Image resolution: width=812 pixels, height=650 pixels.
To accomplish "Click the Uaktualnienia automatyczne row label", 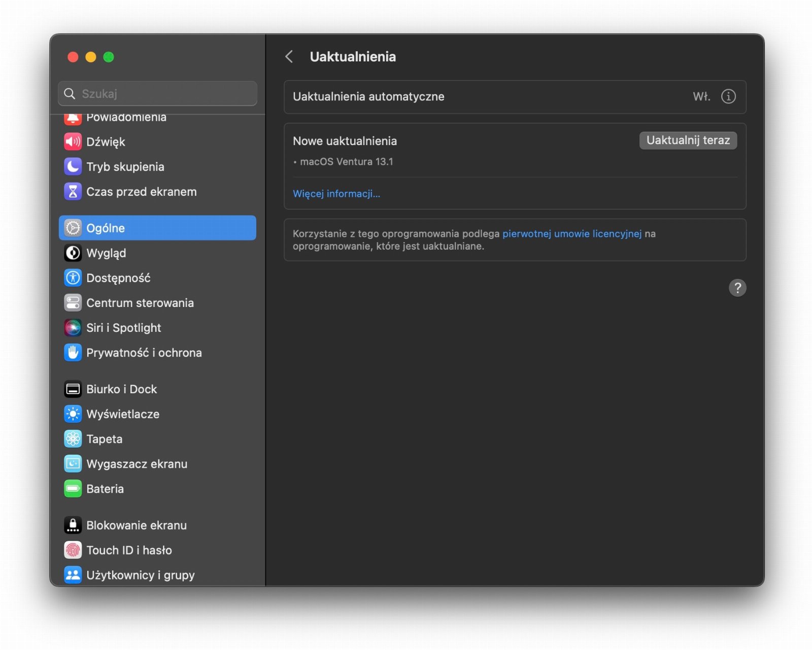I will pos(368,96).
